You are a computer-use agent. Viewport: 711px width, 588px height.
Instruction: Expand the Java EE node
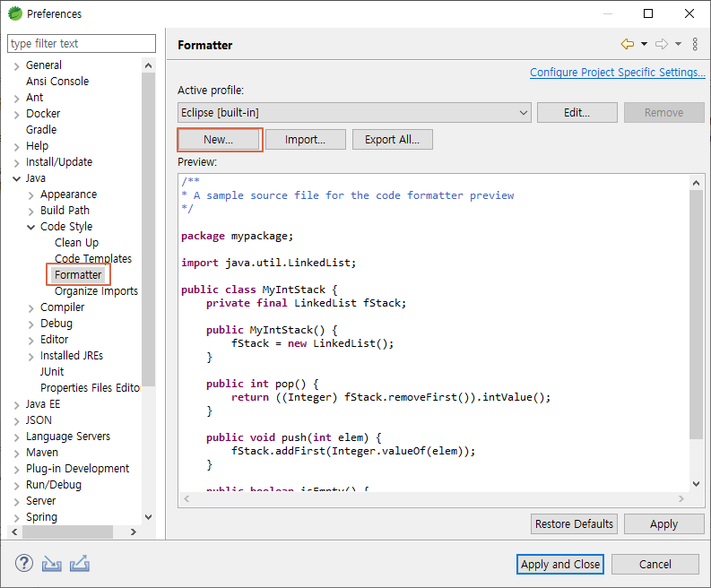(16, 405)
